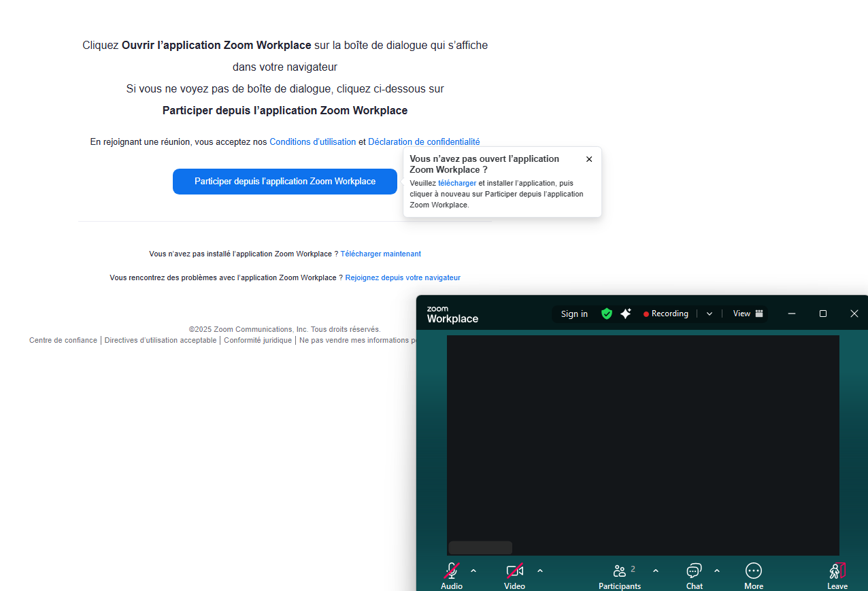Close the Zoom Workplace meeting window
The width and height of the screenshot is (868, 591).
854,314
